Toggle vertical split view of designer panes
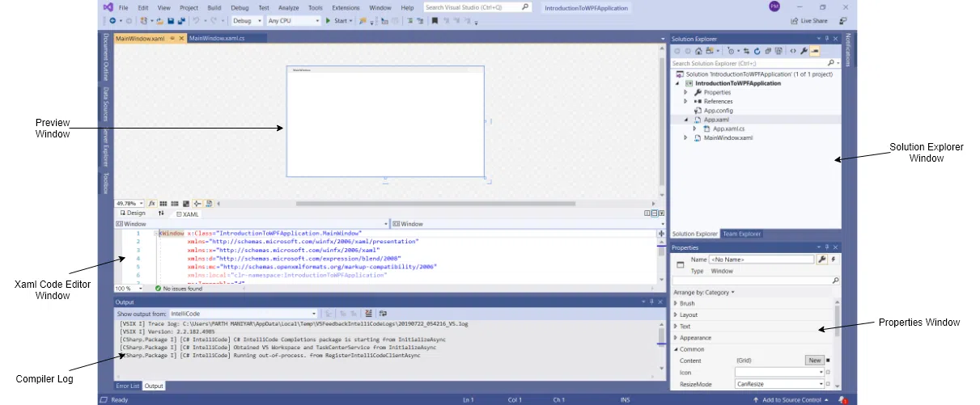980x405 pixels. pyautogui.click(x=647, y=213)
